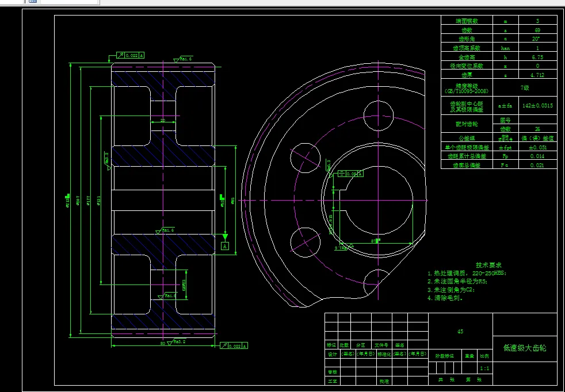Select the han symbol cell

coord(505,48)
